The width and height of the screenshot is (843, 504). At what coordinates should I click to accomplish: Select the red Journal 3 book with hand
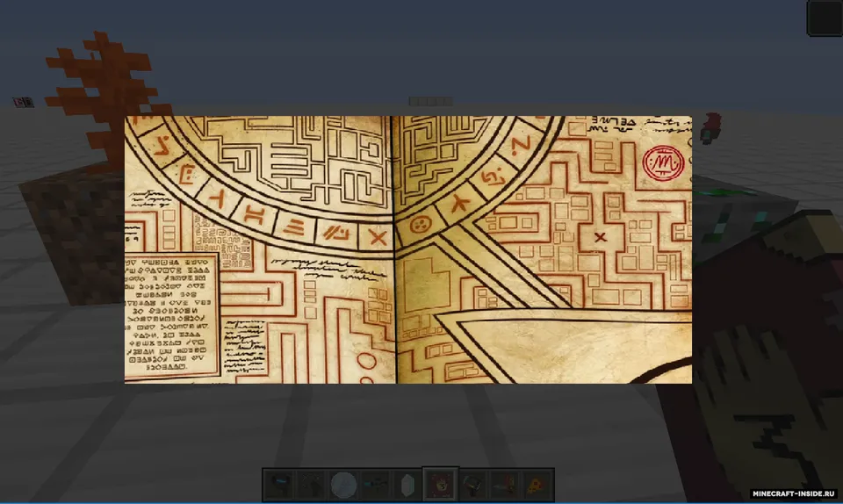tap(440, 485)
